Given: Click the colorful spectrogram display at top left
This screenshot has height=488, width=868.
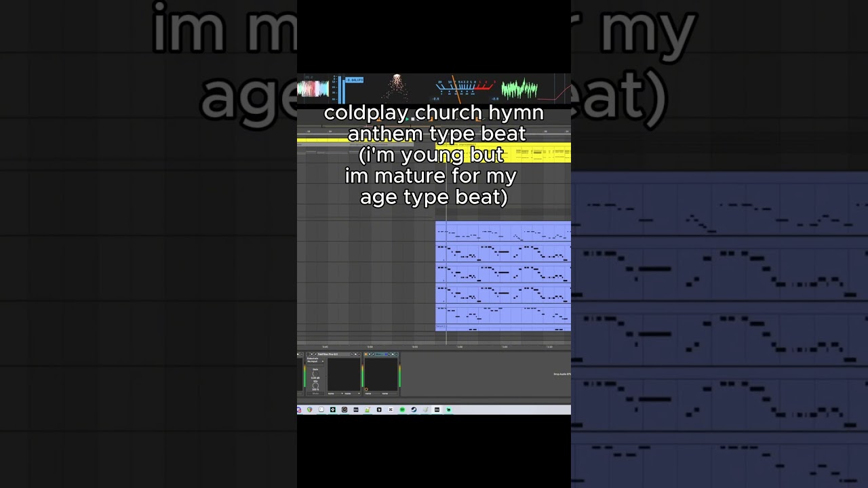Looking at the screenshot, I should (313, 89).
